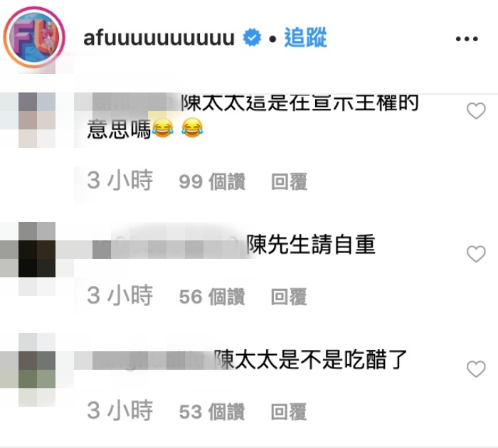Click the 3 小時 timestamp of last comment
Viewport: 498px width, 448px height.
tap(120, 411)
